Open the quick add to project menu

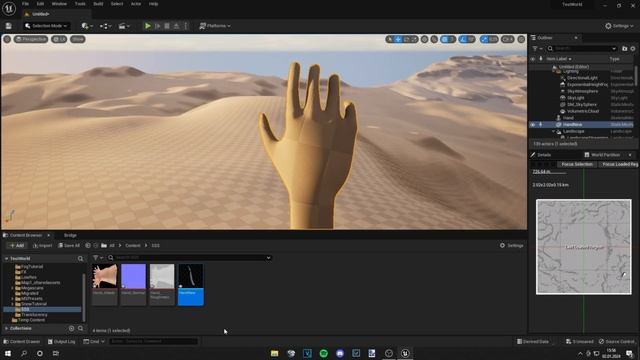pyautogui.click(x=87, y=26)
